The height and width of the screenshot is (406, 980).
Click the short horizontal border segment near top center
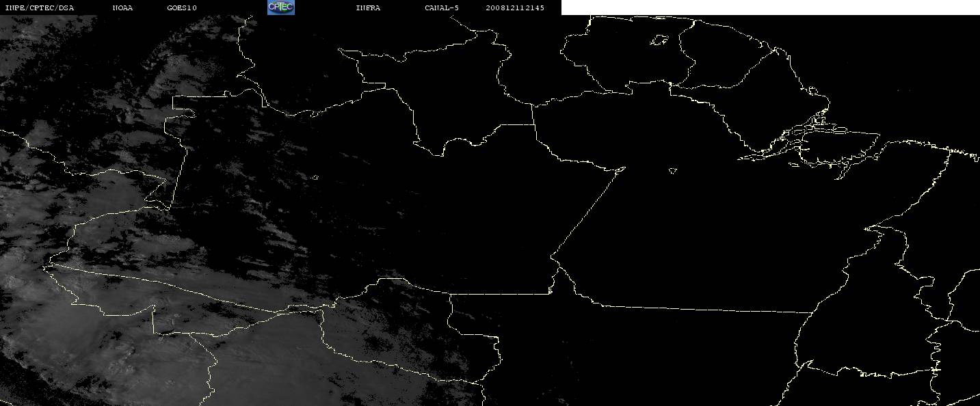coord(516,124)
